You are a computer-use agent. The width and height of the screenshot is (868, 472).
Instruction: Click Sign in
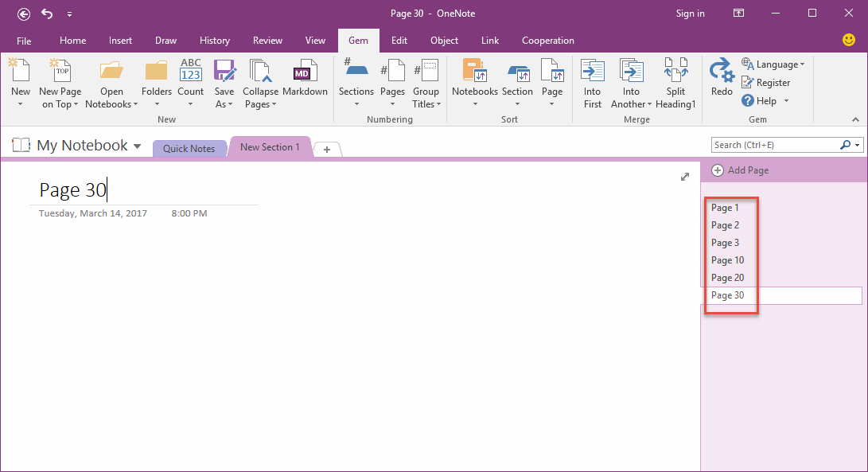(690, 14)
